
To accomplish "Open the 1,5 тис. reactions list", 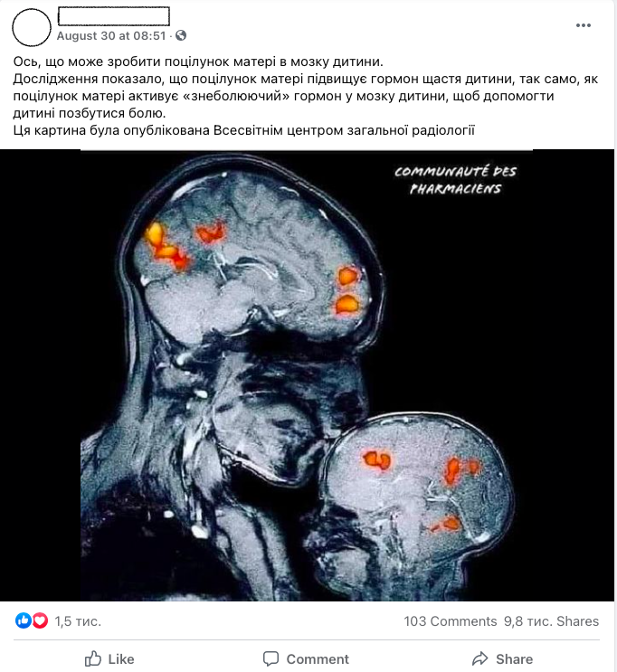I will (78, 621).
